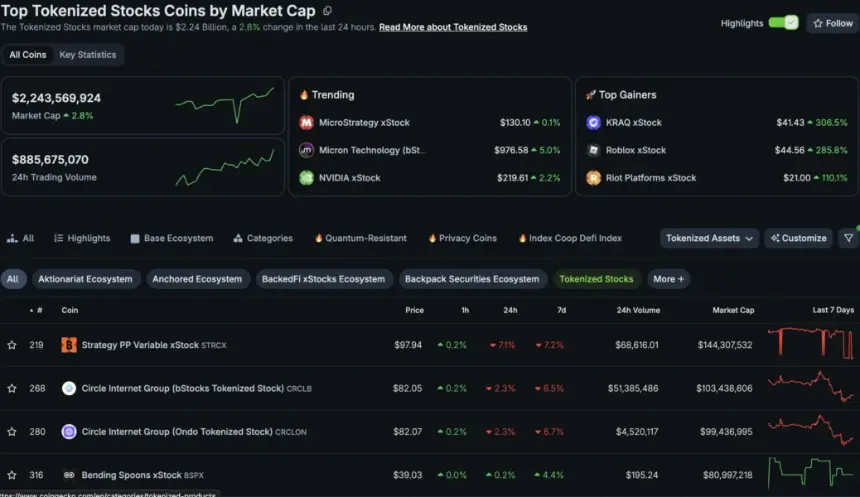
Task: View BSPX last 7 days chart
Action: tap(811, 472)
